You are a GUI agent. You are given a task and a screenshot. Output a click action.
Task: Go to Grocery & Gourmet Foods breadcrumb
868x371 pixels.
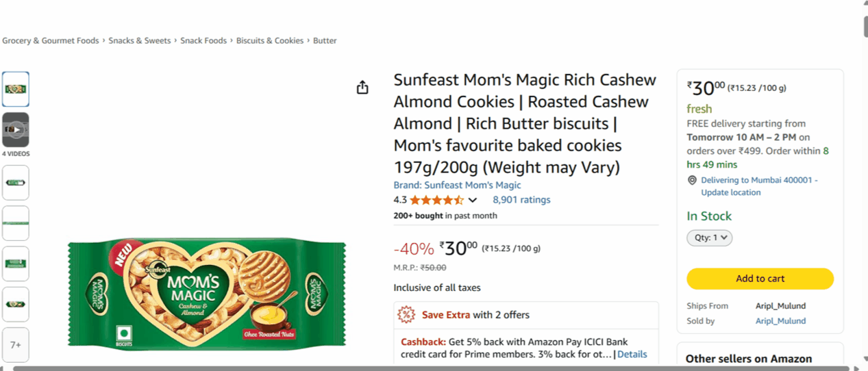(x=51, y=41)
